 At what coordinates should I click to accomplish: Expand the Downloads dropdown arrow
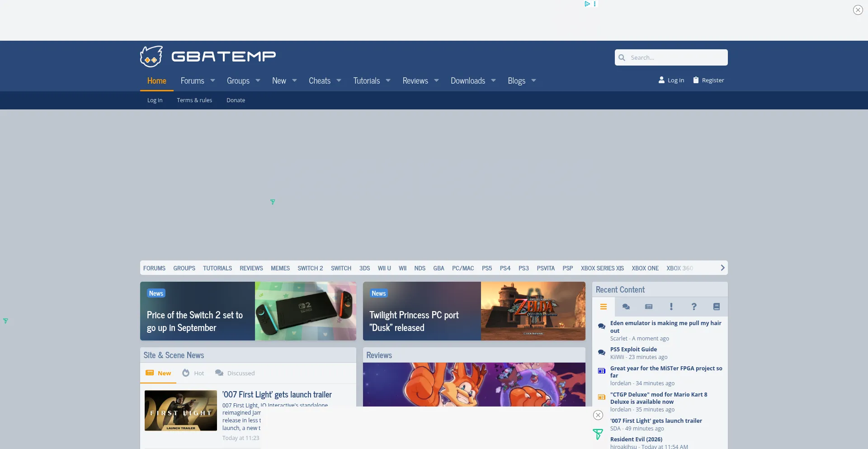click(493, 80)
